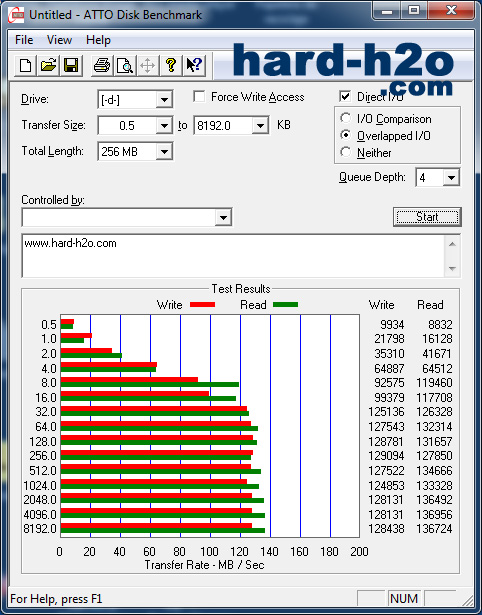This screenshot has height=615, width=482.
Task: Expand the Controlled by combo box
Action: (x=223, y=217)
